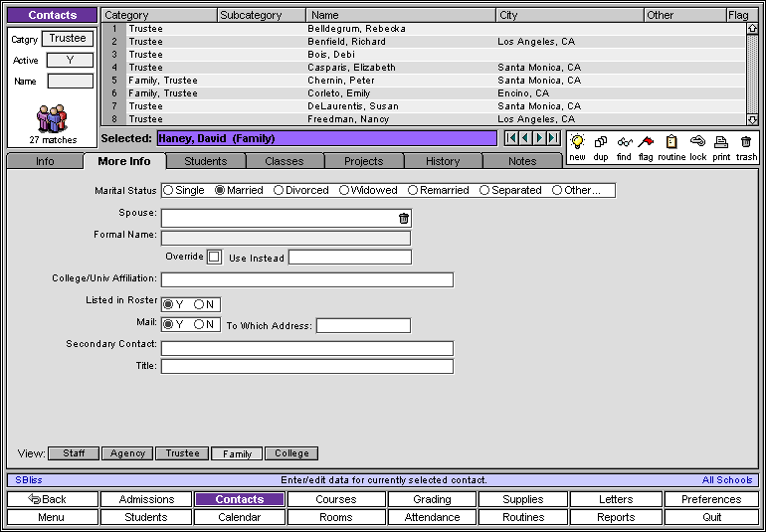The width and height of the screenshot is (766, 532).
Task: Print using the printer icon
Action: coord(721,142)
